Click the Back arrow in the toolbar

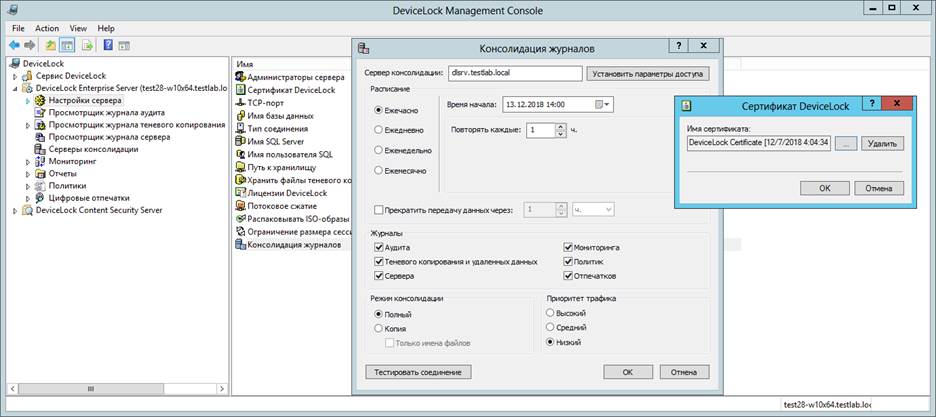(x=15, y=45)
